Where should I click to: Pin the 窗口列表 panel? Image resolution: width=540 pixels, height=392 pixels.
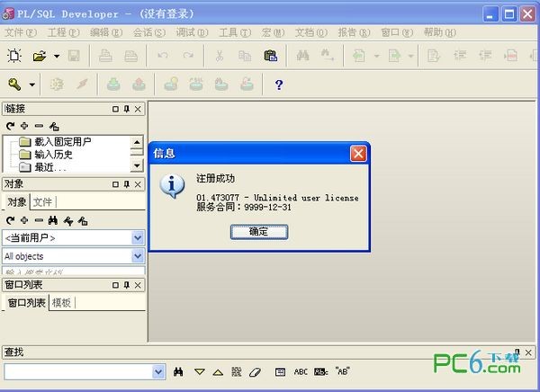click(127, 285)
